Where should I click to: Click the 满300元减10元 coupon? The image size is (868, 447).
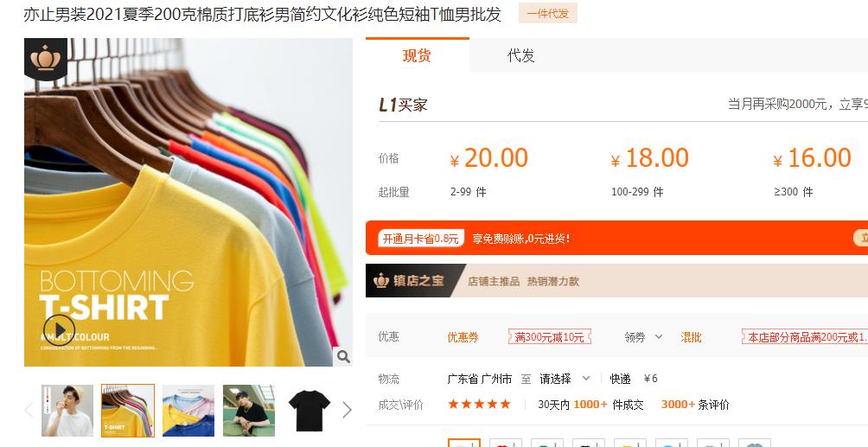click(x=550, y=337)
